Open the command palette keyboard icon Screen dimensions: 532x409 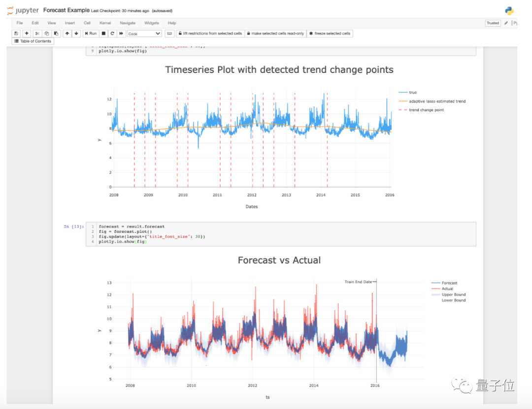tap(169, 33)
